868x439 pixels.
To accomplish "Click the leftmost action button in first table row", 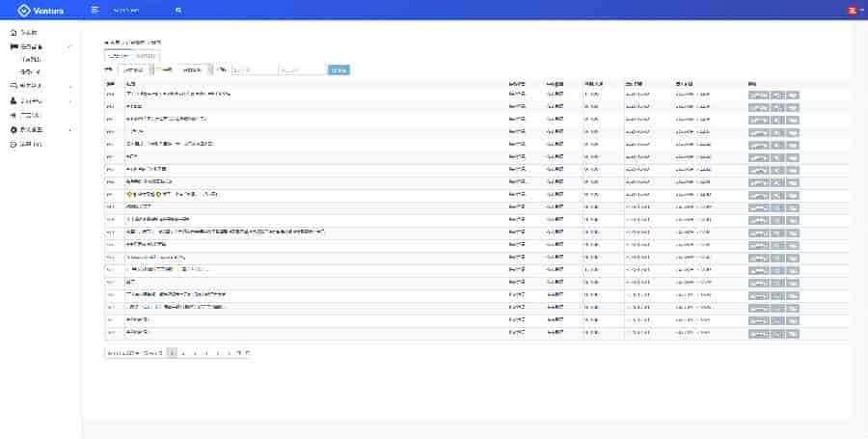I will pos(758,95).
